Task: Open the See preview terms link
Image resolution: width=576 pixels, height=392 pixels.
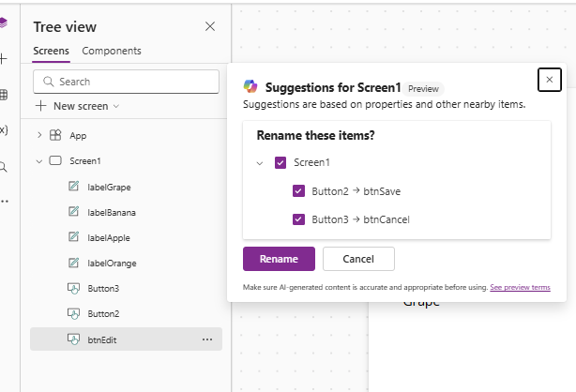Action: [x=520, y=287]
